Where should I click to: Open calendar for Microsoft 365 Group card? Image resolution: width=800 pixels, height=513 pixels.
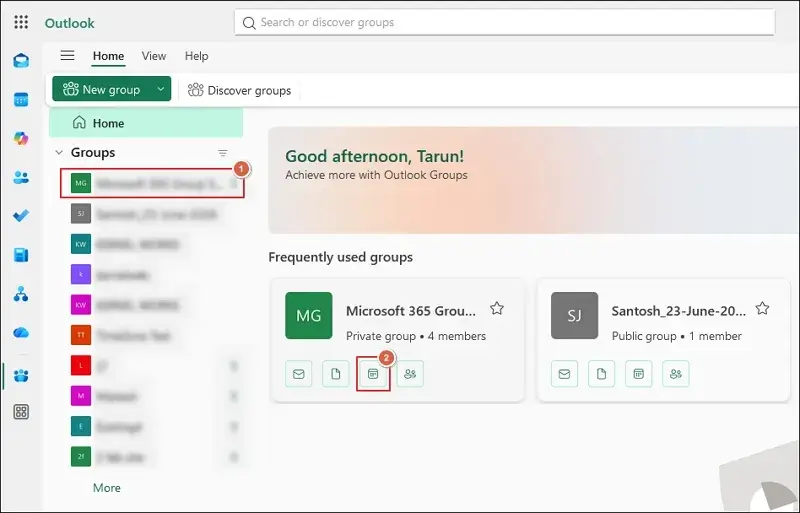(373, 374)
